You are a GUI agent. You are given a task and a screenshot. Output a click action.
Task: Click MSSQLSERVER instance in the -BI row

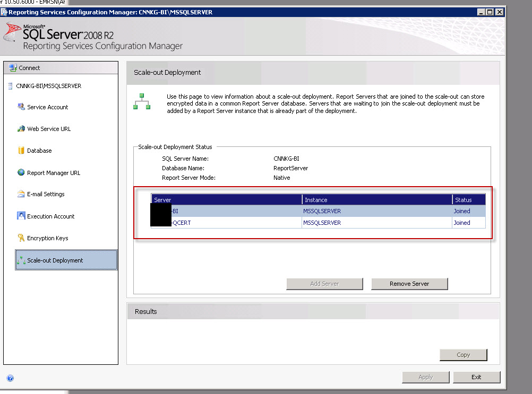322,211
